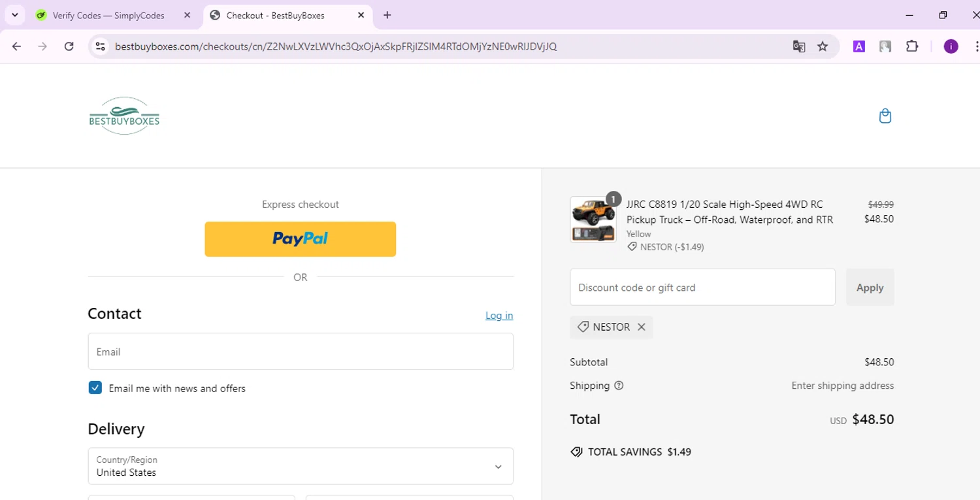Open site information icon in address bar
Image resolution: width=980 pixels, height=500 pixels.
tap(100, 46)
